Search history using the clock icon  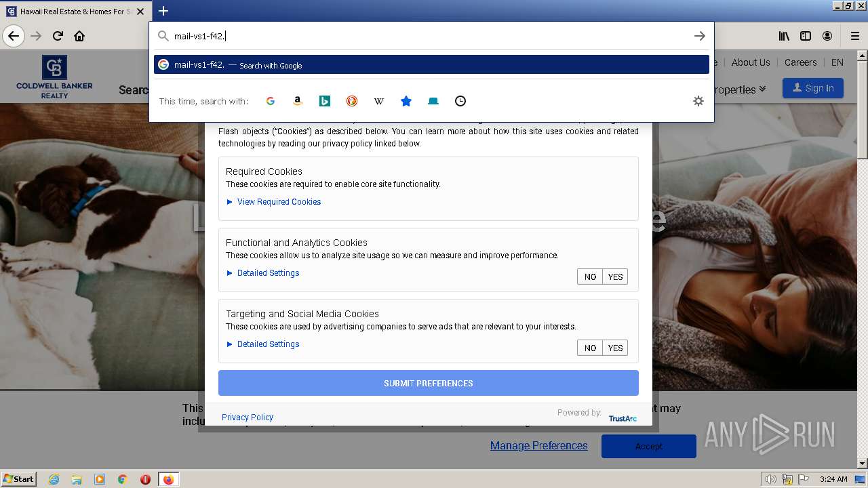click(x=460, y=101)
